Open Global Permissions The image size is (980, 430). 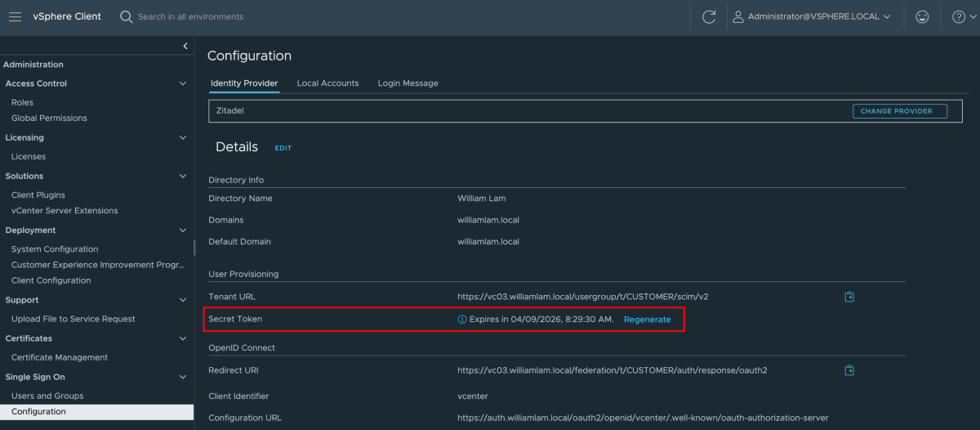click(x=49, y=118)
